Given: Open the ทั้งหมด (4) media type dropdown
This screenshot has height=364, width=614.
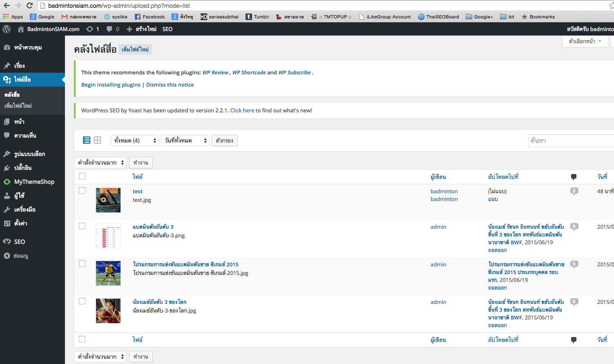Looking at the screenshot, I should pyautogui.click(x=135, y=141).
